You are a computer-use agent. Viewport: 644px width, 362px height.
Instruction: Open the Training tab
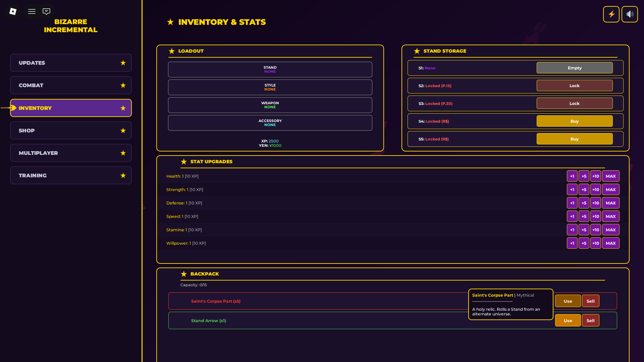(x=71, y=175)
